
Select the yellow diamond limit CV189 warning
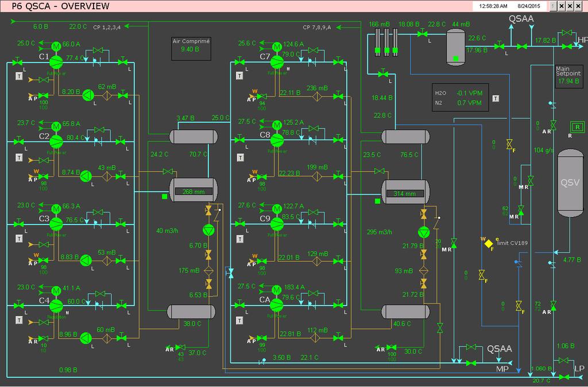tap(489, 244)
